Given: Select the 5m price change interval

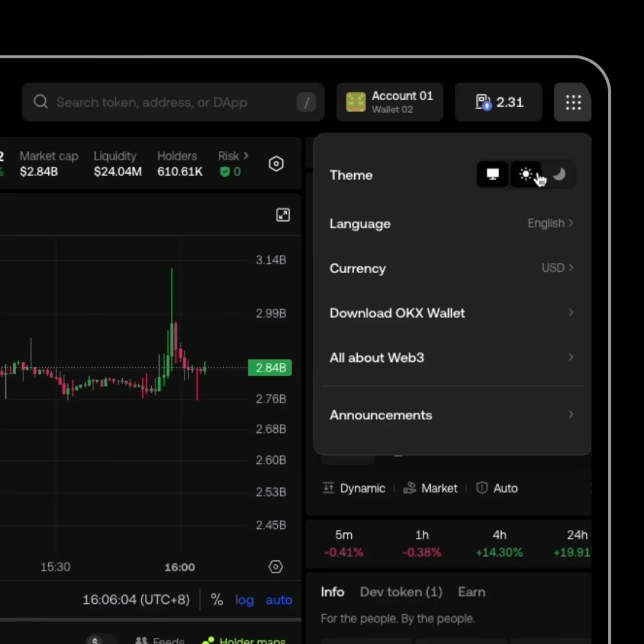Looking at the screenshot, I should click(x=344, y=544).
